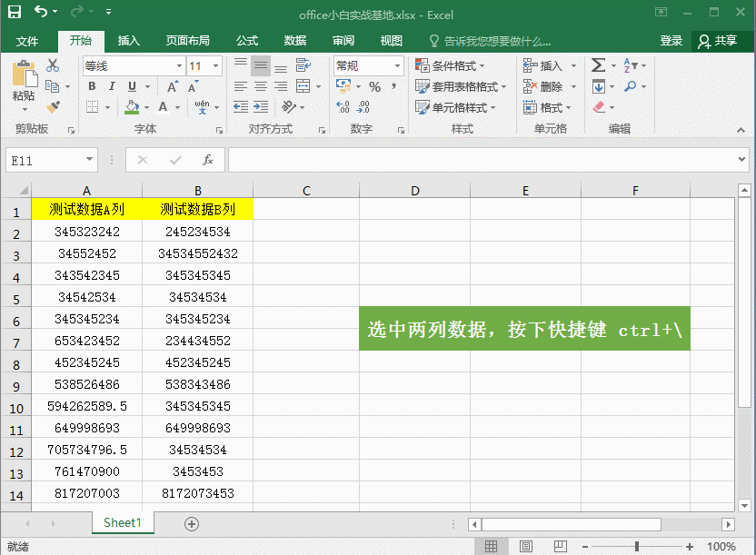Screen dimensions: 756x555
Task: Click the Accounting number format icon
Action: tap(343, 86)
